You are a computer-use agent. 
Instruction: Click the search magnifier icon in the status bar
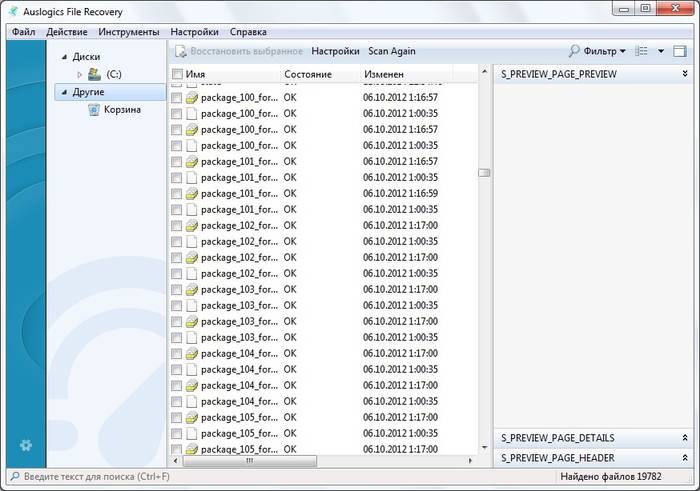[x=14, y=478]
